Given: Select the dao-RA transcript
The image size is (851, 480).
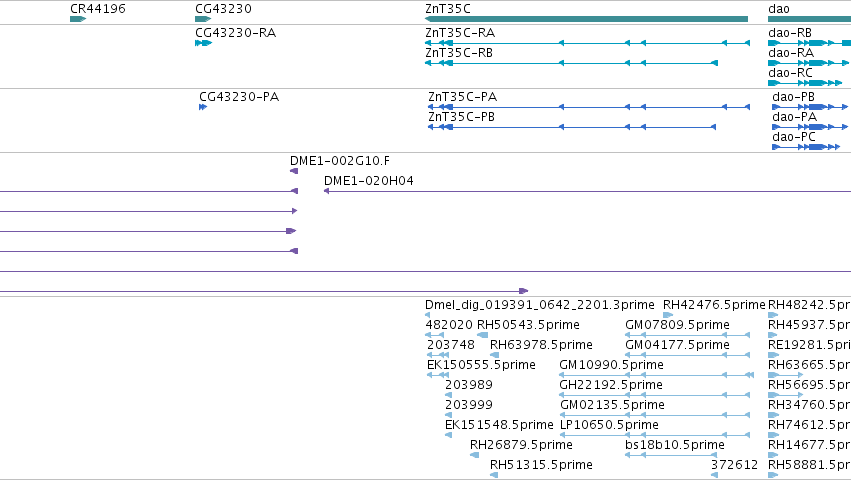Looking at the screenshot, I should tap(791, 53).
